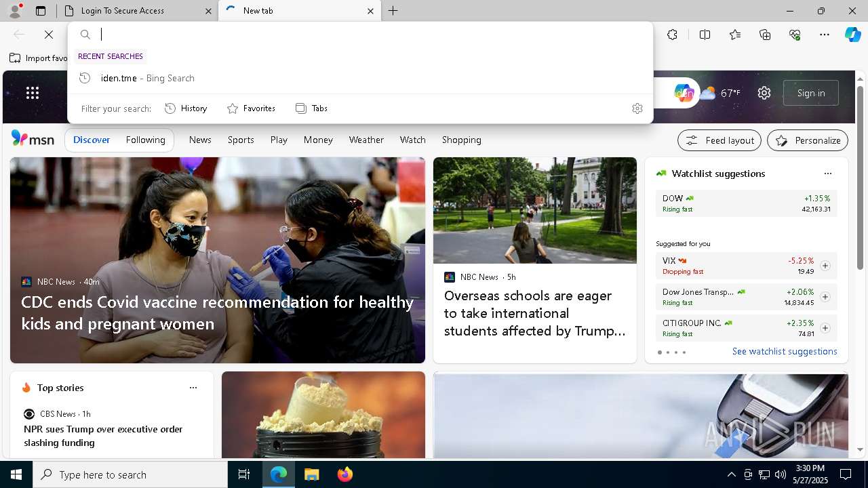This screenshot has height=488, width=868.
Task: Click the Windows taskbar search box
Action: coord(130,474)
